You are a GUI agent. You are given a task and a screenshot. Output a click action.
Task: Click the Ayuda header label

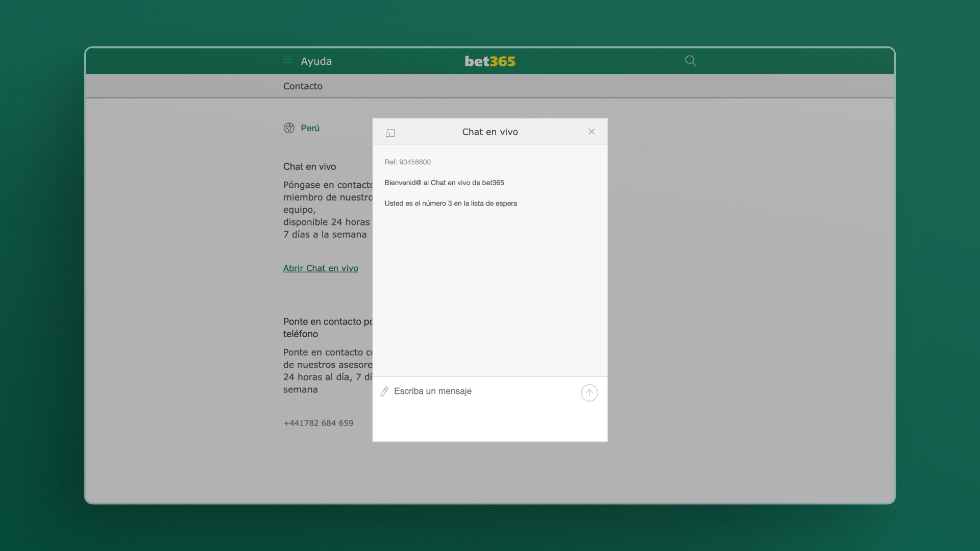point(316,61)
